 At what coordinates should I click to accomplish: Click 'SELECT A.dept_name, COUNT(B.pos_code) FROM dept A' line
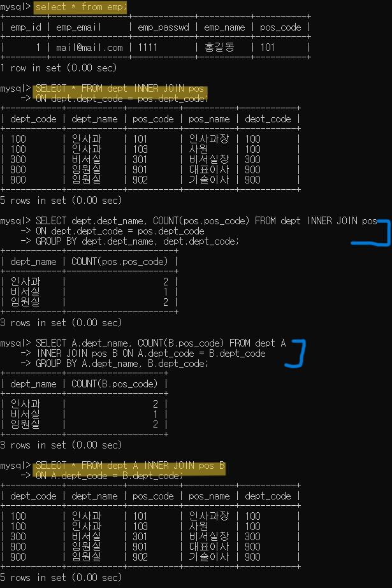coord(161,343)
